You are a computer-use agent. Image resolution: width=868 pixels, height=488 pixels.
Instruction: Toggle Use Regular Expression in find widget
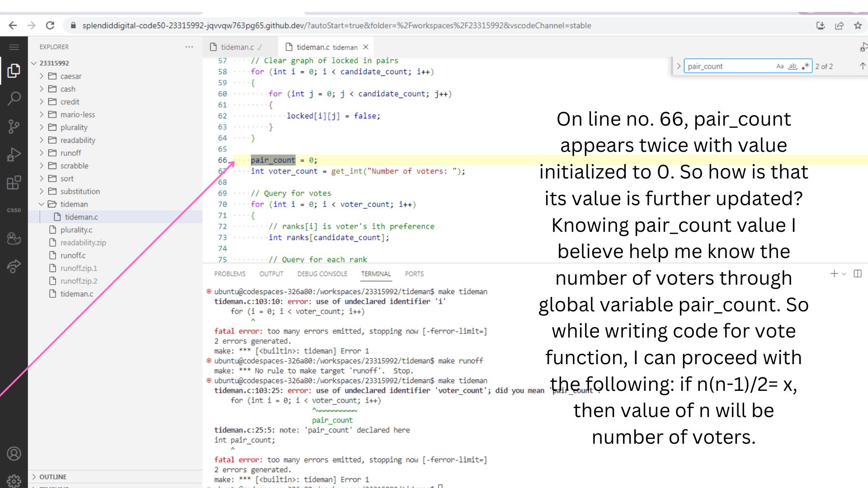[x=806, y=66]
